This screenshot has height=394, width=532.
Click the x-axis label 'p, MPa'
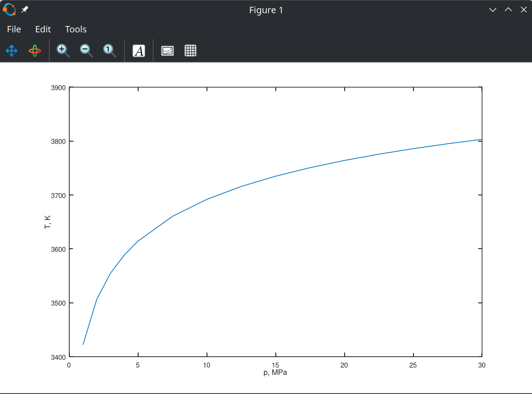275,372
